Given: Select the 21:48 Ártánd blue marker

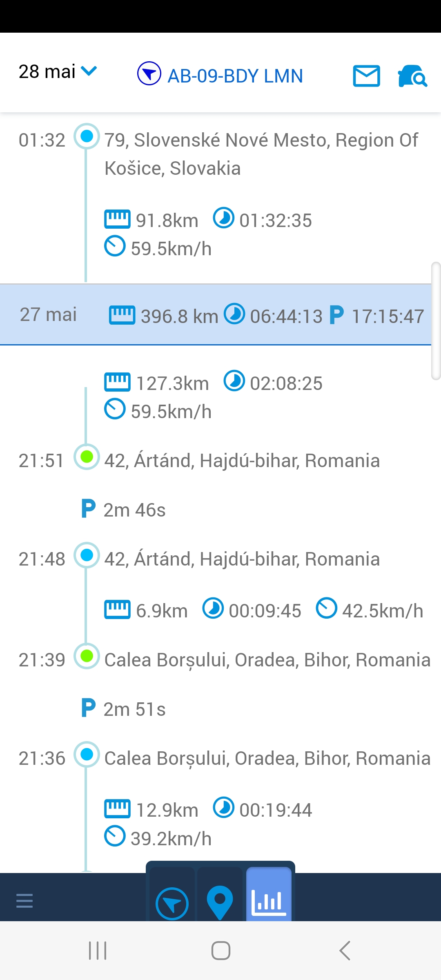Looking at the screenshot, I should coord(87,555).
